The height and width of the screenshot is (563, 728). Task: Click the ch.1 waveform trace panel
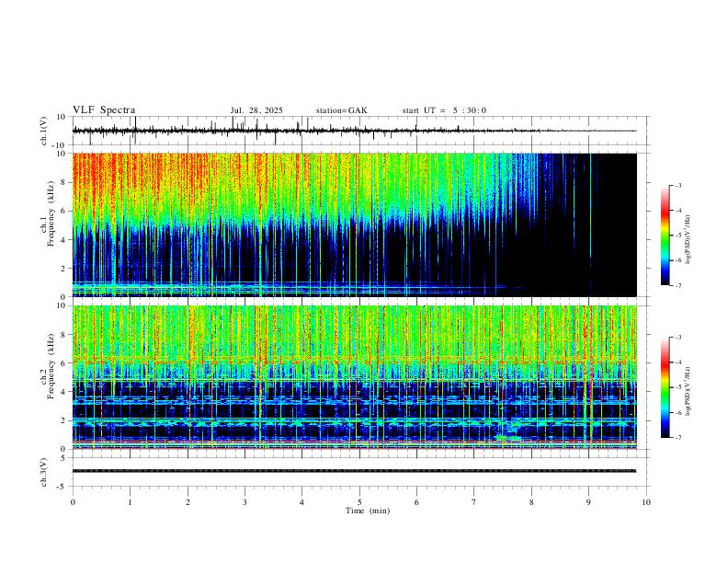[x=359, y=131]
